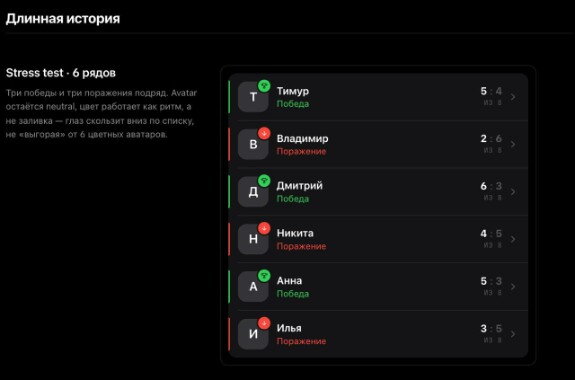Open Владимир's match via chevron
Viewport: 575px width, 380px height.
(513, 144)
